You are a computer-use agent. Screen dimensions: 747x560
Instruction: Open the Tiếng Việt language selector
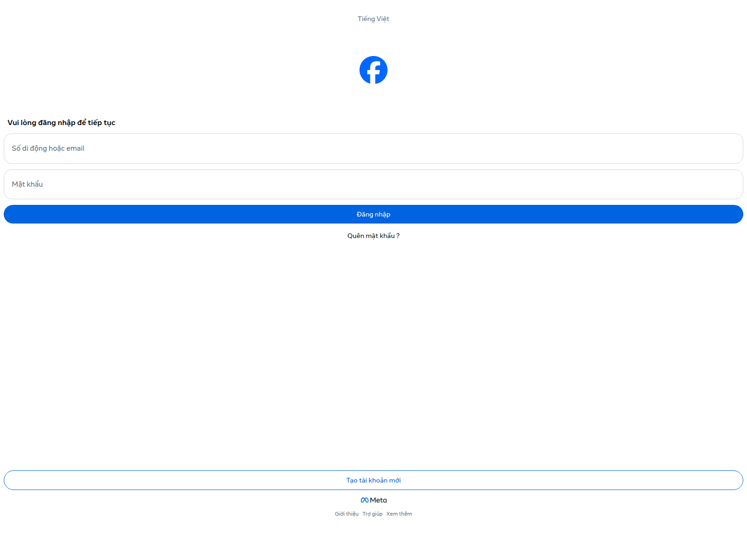point(373,19)
